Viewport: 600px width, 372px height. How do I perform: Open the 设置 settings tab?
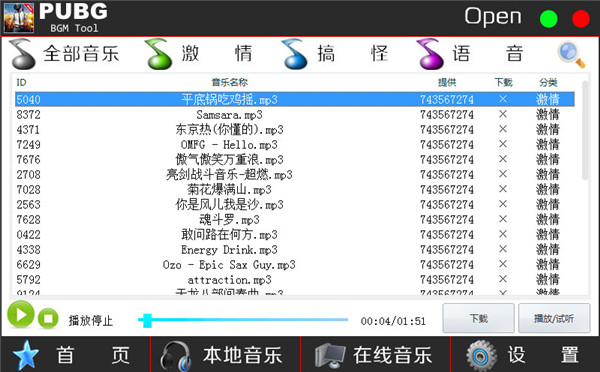525,355
